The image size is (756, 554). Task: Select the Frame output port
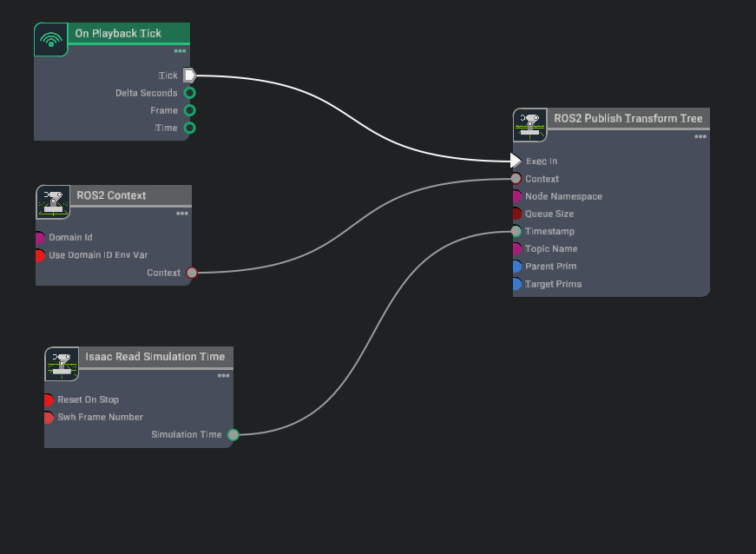click(x=190, y=110)
